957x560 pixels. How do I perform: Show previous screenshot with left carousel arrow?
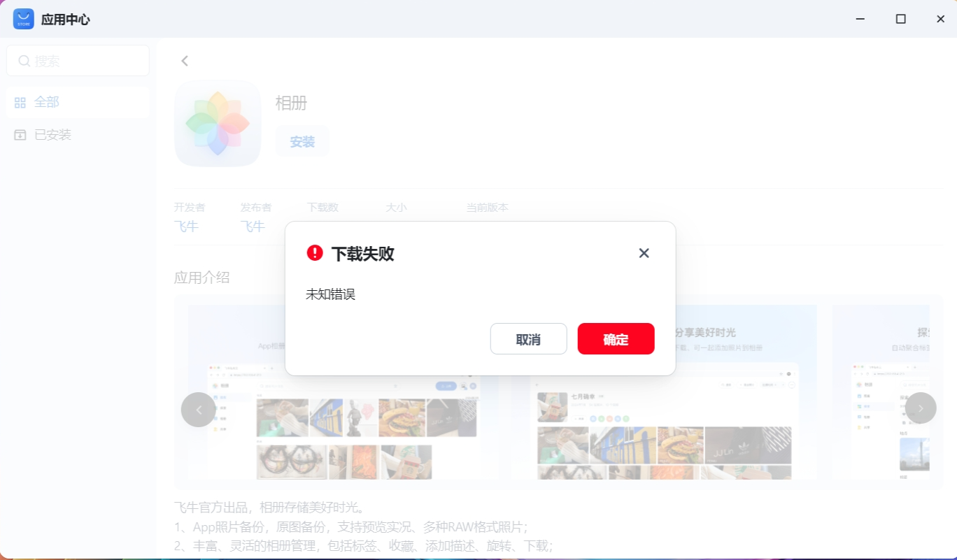[198, 409]
